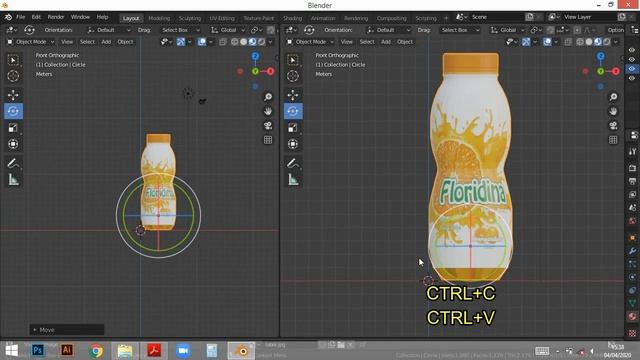Toggle gizmo display button in left viewport header
640x360 pixels.
[181, 42]
